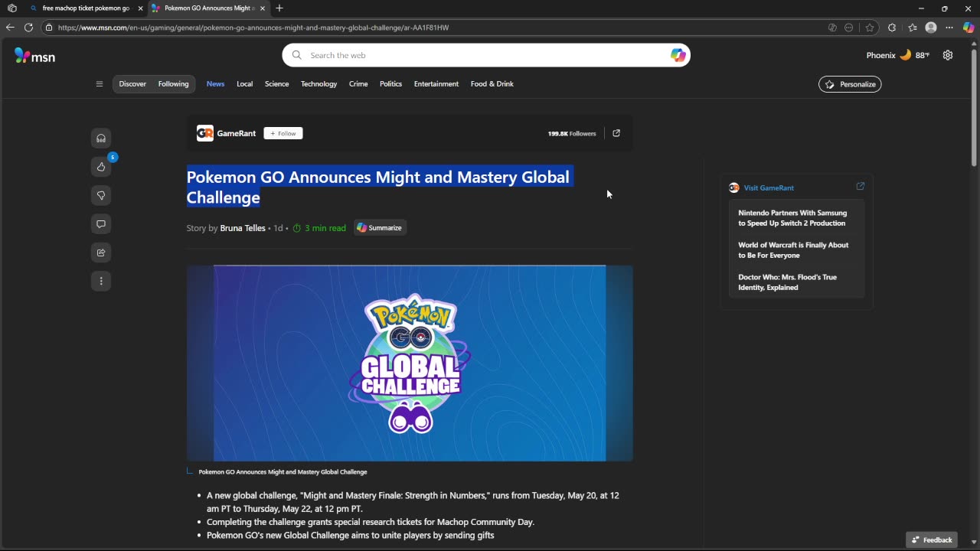
Task: Open a new browser tab
Action: (x=279, y=8)
